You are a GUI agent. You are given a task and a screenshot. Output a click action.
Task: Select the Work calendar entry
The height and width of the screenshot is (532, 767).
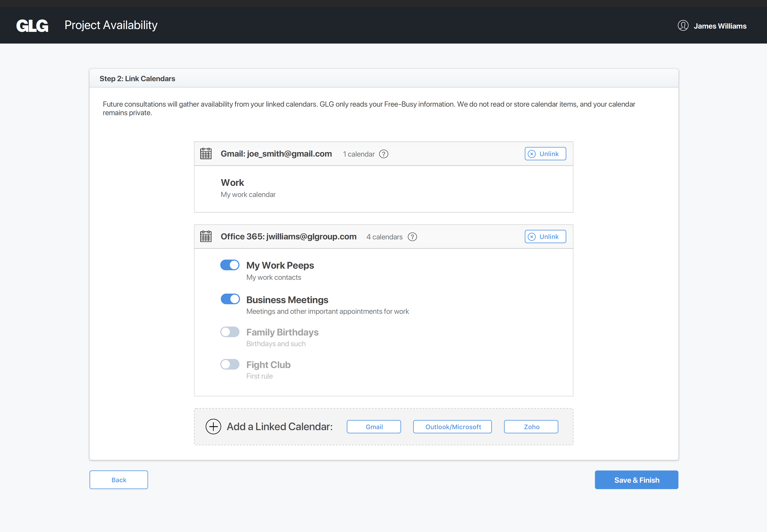[x=383, y=189]
